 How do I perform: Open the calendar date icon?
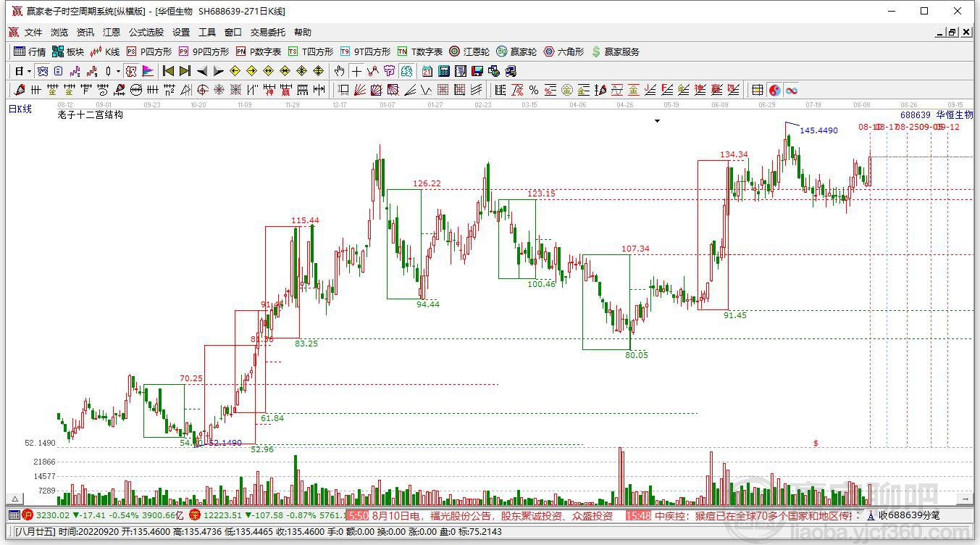point(427,71)
